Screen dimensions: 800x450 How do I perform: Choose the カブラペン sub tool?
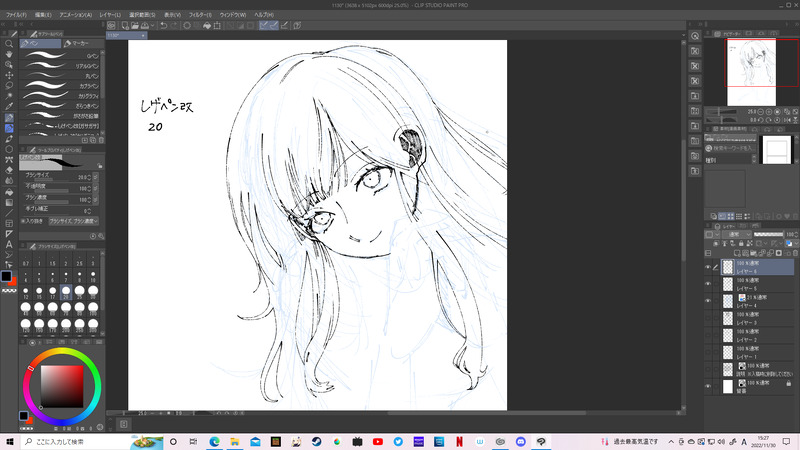(x=60, y=85)
